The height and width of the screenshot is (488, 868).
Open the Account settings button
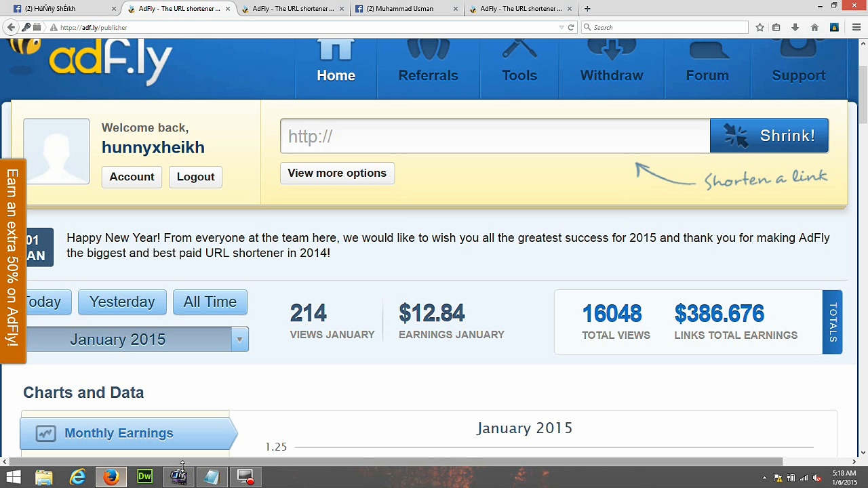[132, 177]
